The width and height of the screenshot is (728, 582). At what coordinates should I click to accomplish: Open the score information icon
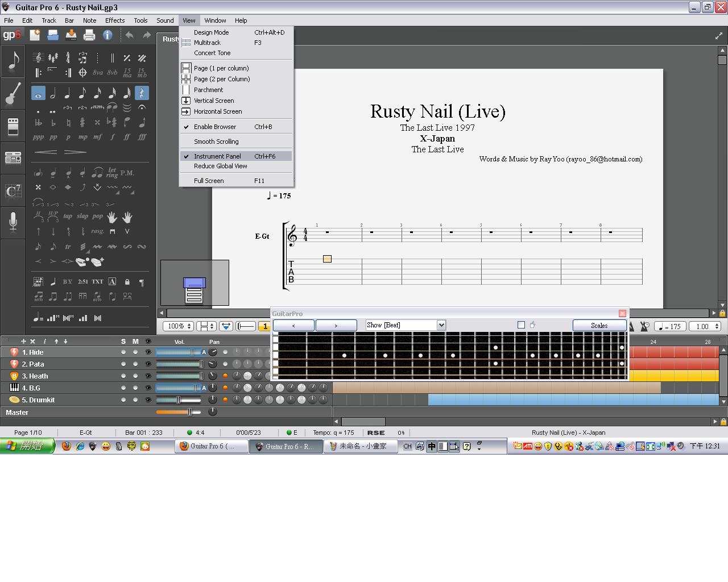pyautogui.click(x=107, y=35)
